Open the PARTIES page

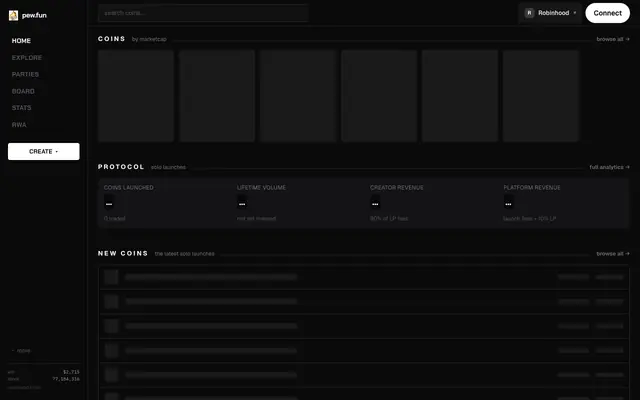point(25,74)
